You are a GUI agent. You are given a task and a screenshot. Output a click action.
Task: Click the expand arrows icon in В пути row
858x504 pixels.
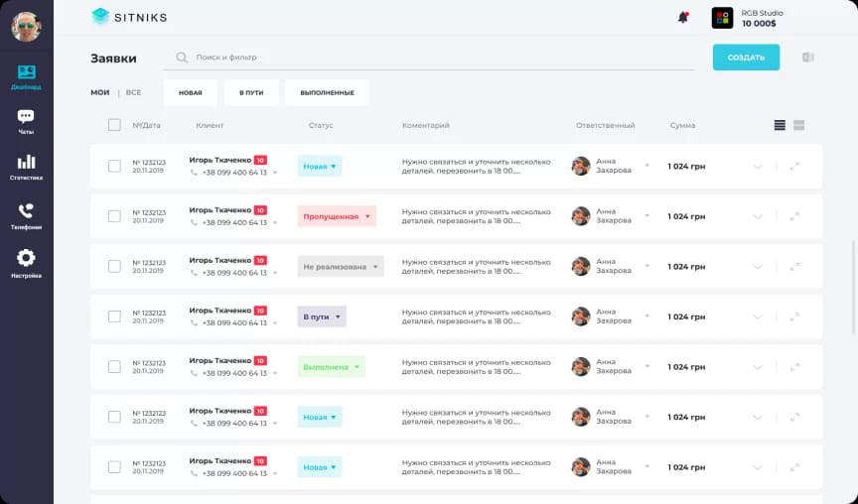(795, 317)
